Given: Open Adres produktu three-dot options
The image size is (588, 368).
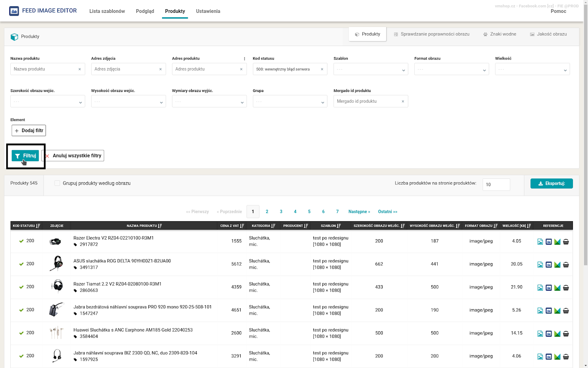Looking at the screenshot, I should (244, 59).
